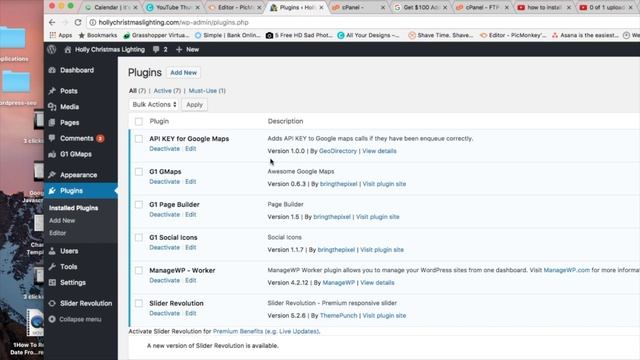Click the Add New button beside Plugins heading
The width and height of the screenshot is (640, 360).
coord(183,73)
